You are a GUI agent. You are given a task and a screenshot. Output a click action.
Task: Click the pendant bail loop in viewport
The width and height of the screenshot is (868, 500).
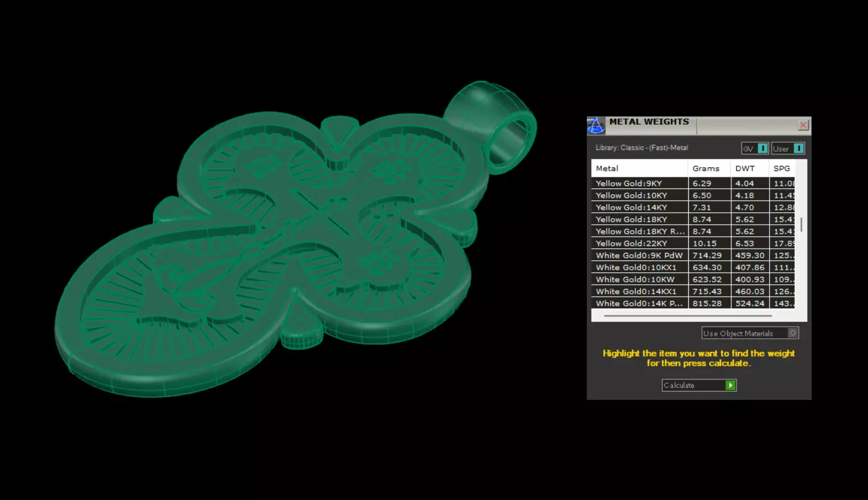point(491,127)
